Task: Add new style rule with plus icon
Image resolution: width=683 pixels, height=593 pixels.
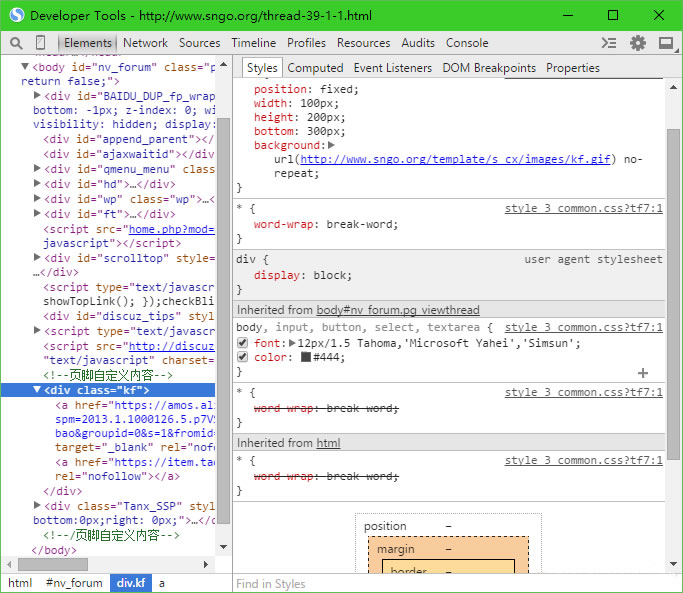Action: click(643, 373)
